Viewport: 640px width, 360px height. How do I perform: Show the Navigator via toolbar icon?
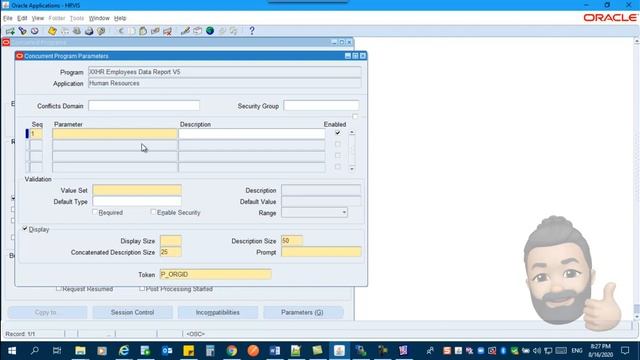click(35, 31)
